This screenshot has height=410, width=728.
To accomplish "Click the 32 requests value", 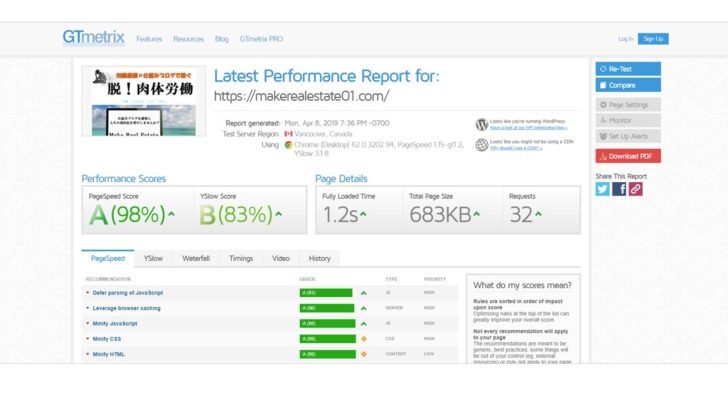I will point(521,215).
